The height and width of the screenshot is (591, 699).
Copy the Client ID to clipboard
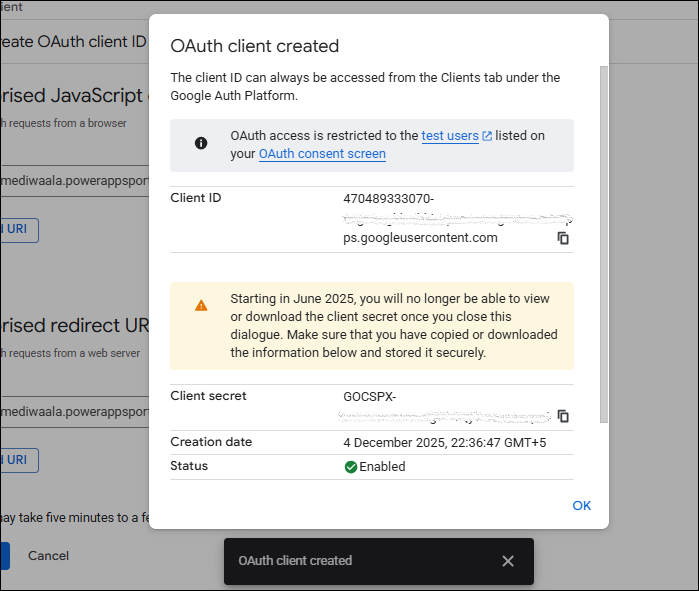coord(563,238)
